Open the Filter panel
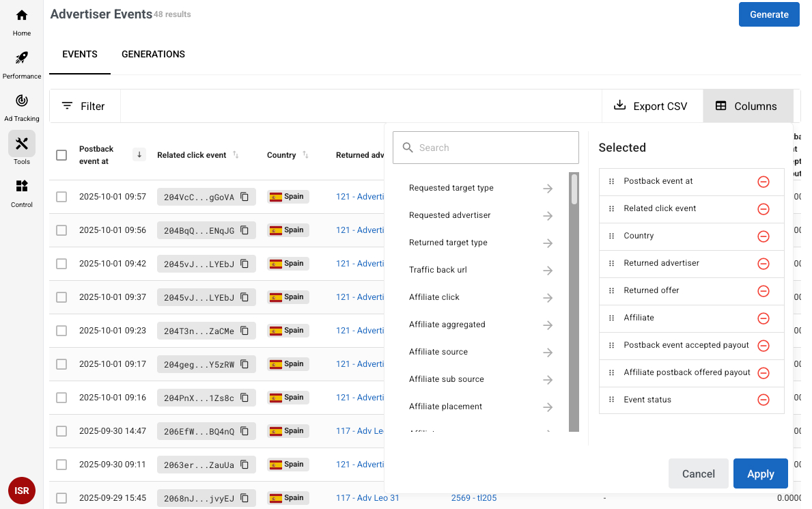 84,106
